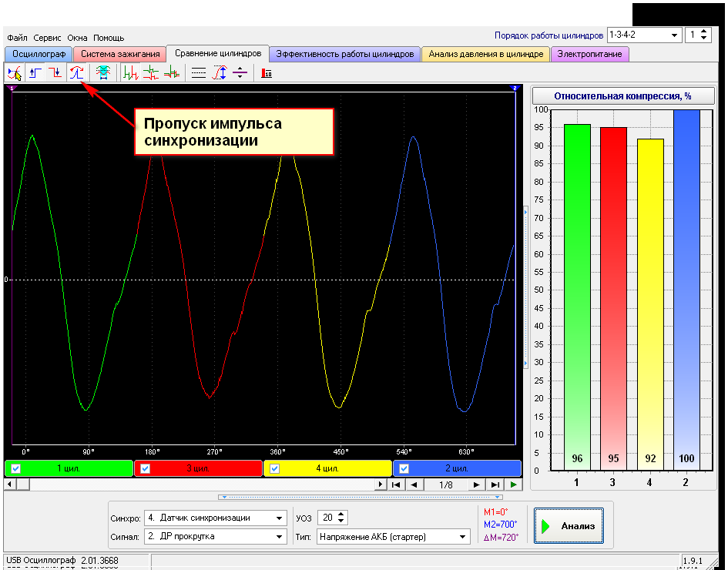This screenshot has width=728, height=570.
Task: Step forward one frame
Action: pyautogui.click(x=476, y=484)
